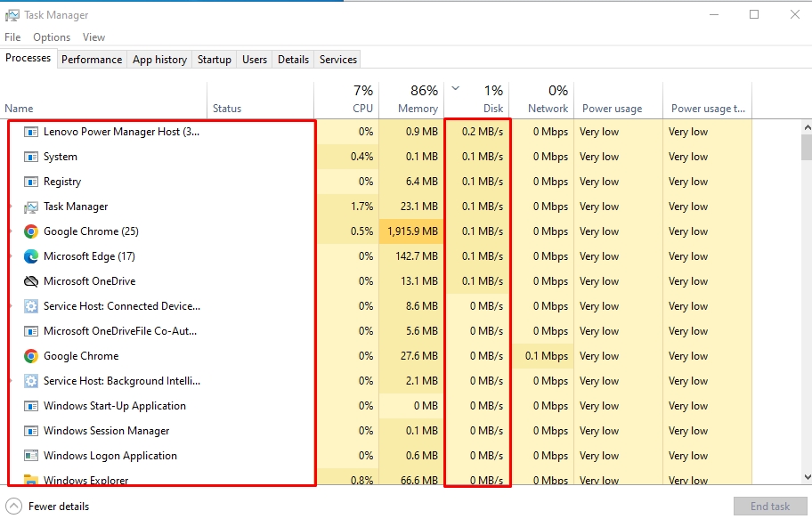Go to the Users tab
The image size is (812, 527).
point(255,60)
